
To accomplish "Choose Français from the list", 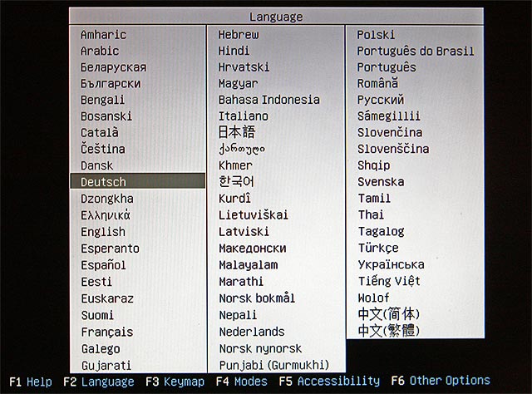I will pyautogui.click(x=107, y=332).
